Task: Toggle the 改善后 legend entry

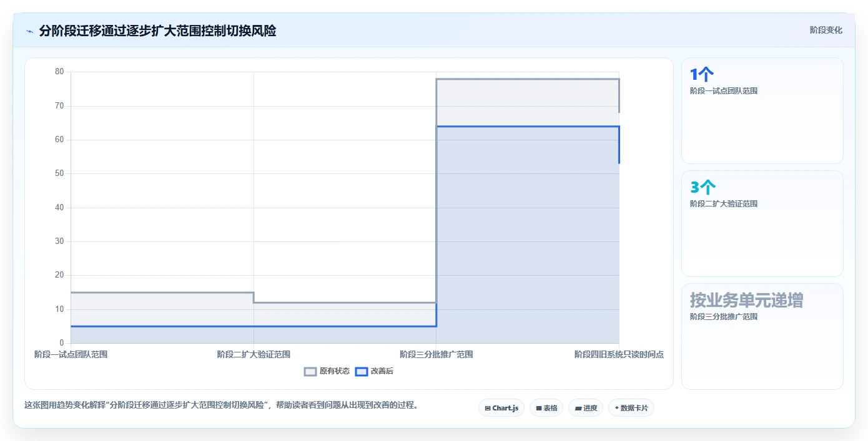Action: click(374, 371)
